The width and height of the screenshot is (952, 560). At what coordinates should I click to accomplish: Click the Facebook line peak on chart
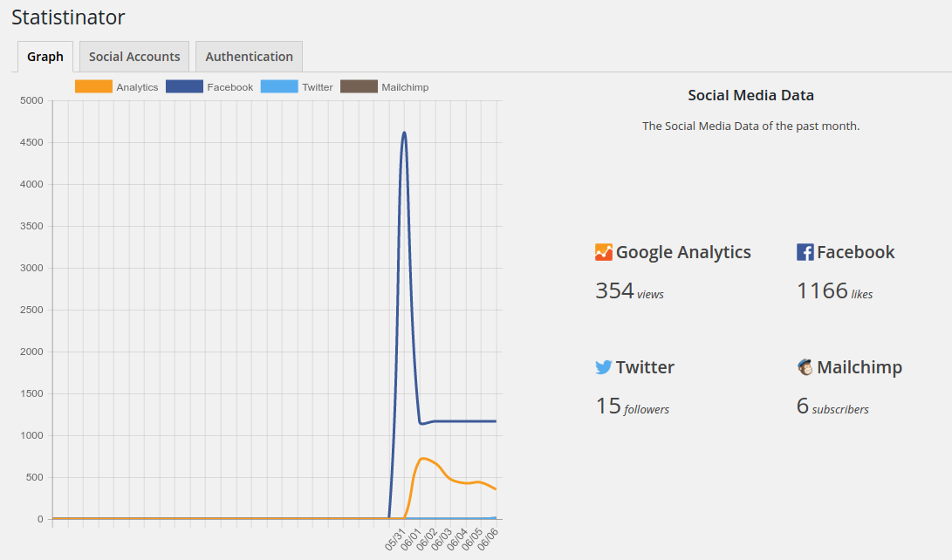click(404, 133)
